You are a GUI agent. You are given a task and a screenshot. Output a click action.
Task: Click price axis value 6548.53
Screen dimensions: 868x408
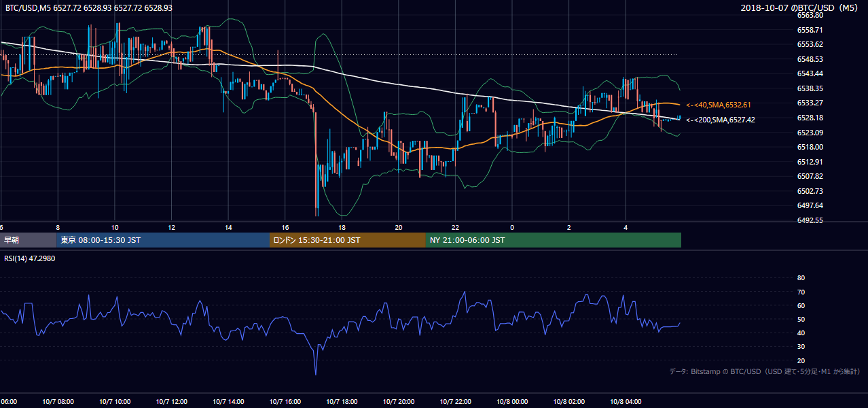[810, 59]
